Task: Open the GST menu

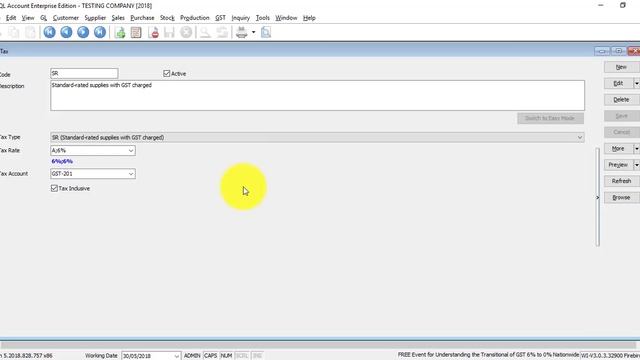Action: click(x=220, y=18)
